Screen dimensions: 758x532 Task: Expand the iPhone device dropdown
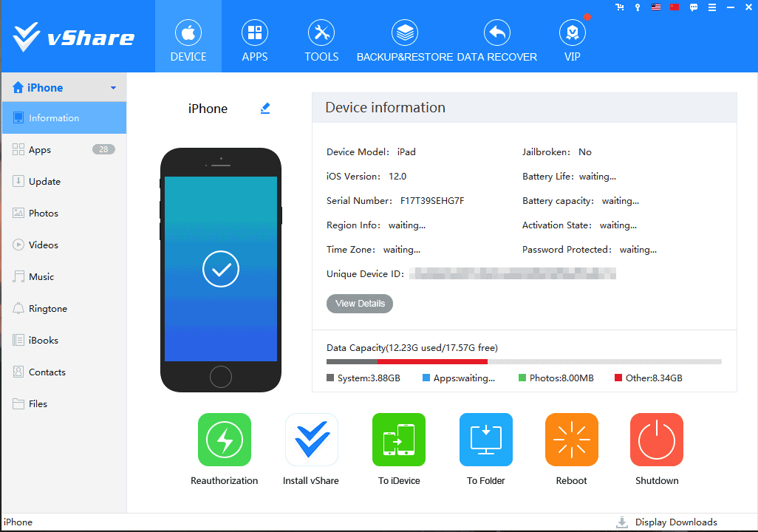point(113,88)
